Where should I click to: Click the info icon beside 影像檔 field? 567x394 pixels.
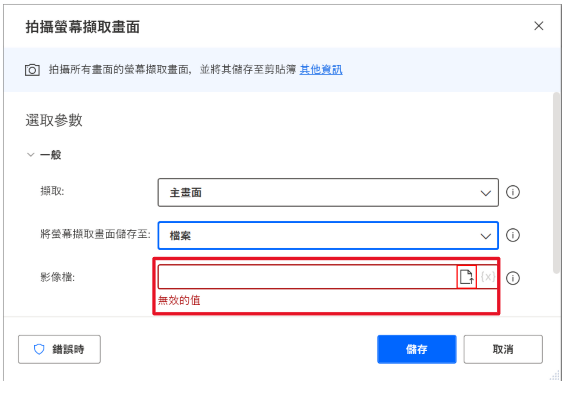[513, 278]
